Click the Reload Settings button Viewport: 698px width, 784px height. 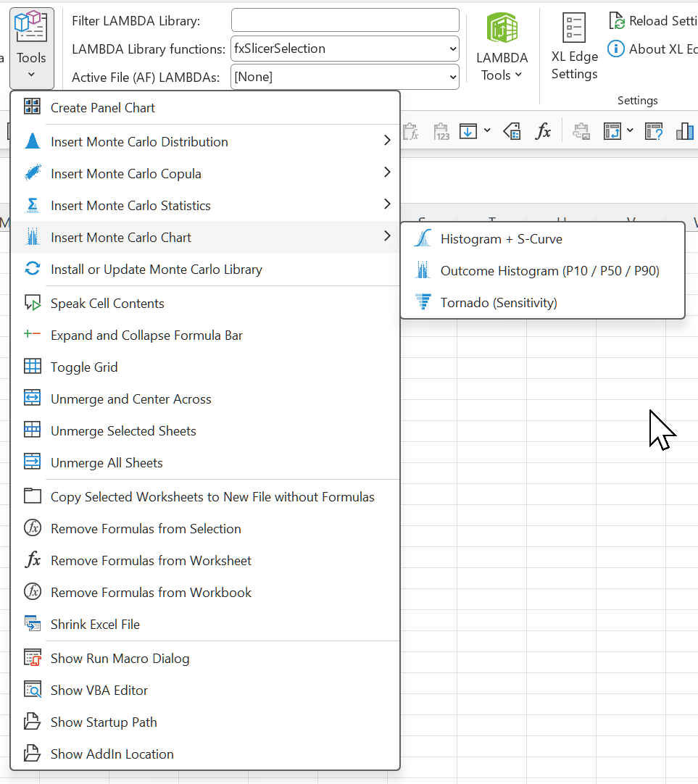652,21
